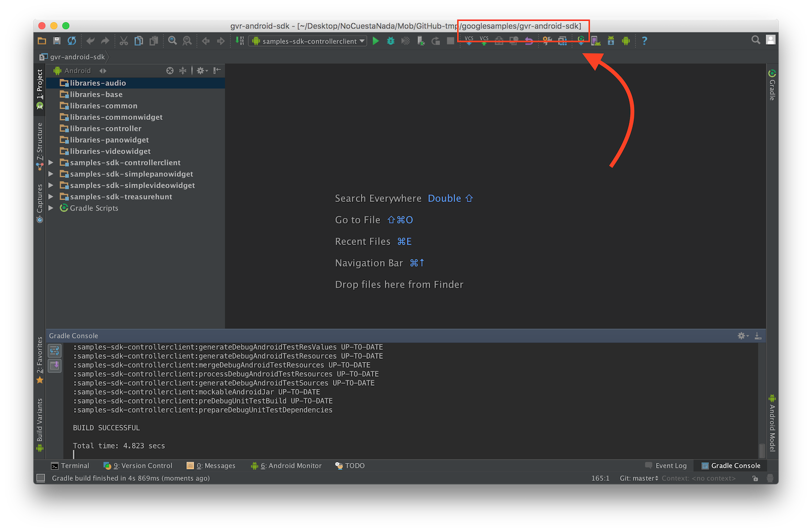
Task: Click Git: master branch in status bar
Action: pyautogui.click(x=639, y=478)
